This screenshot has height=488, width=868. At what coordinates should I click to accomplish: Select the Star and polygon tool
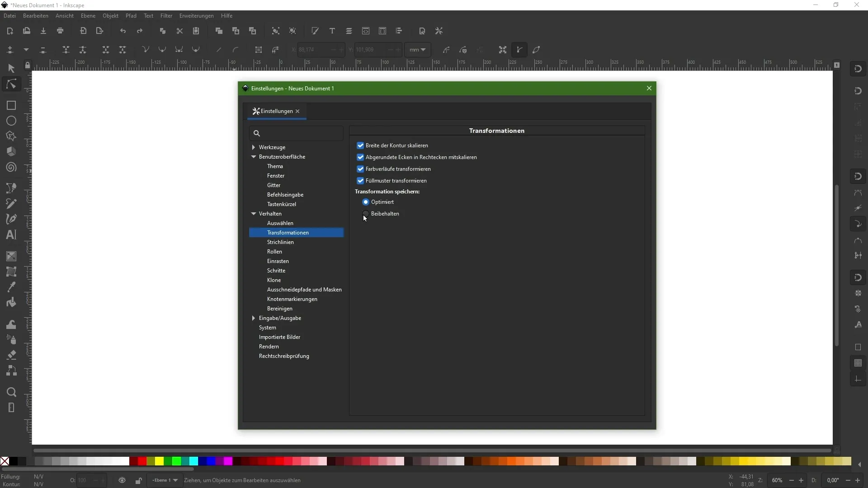pos(11,136)
